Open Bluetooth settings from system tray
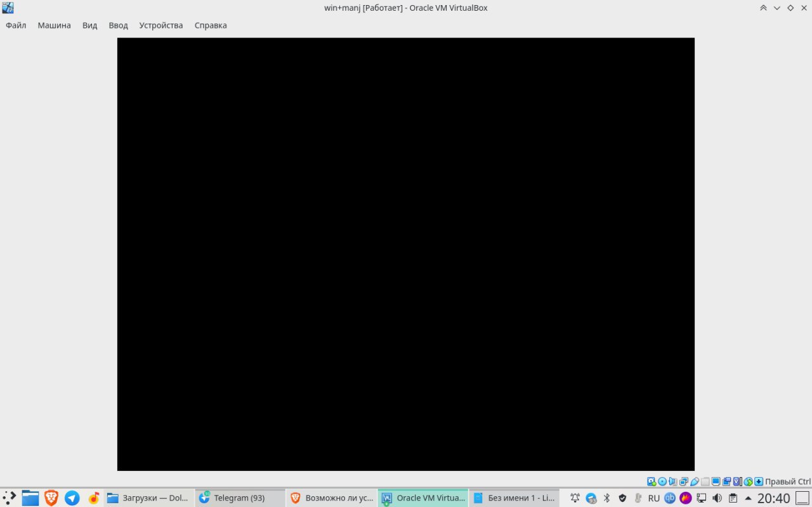The height and width of the screenshot is (507, 812). point(606,498)
